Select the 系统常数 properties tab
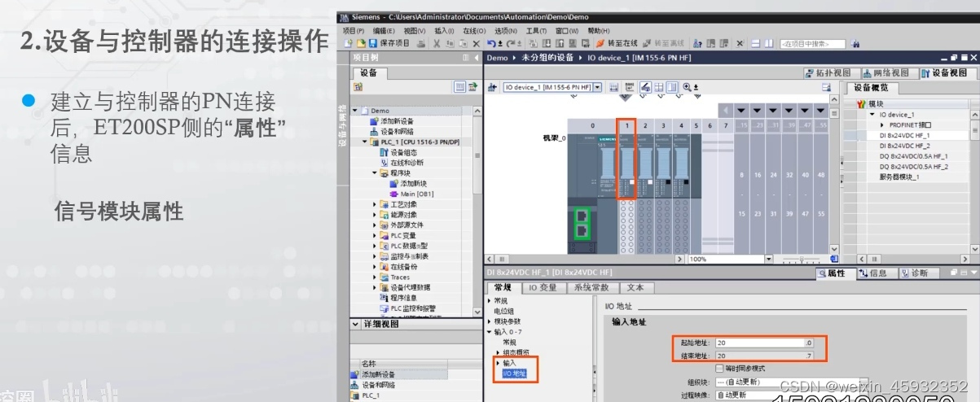 pyautogui.click(x=591, y=287)
